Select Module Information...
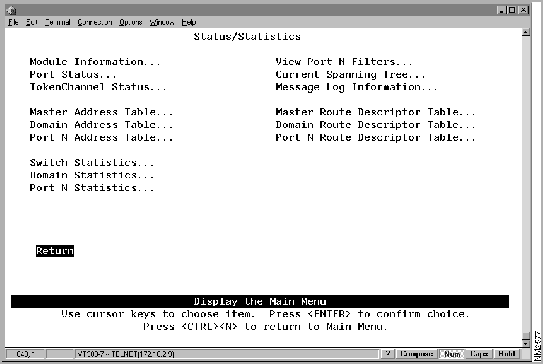The height and width of the screenshot is (364, 543). tap(95, 62)
